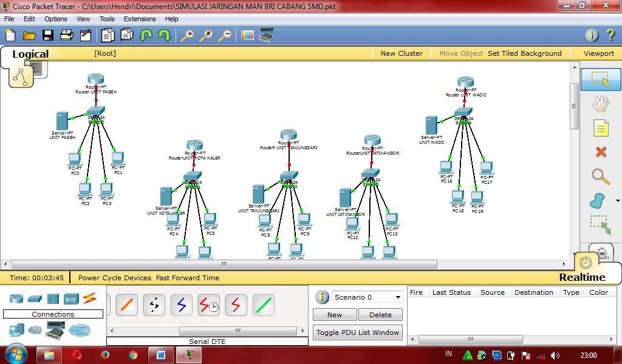Select Routers device category icon

[16, 298]
